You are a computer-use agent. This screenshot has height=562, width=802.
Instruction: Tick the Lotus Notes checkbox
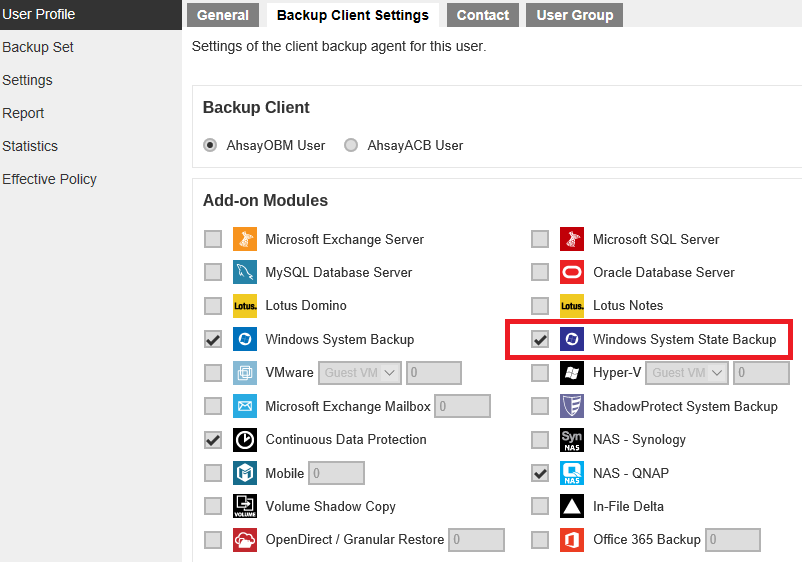[540, 306]
